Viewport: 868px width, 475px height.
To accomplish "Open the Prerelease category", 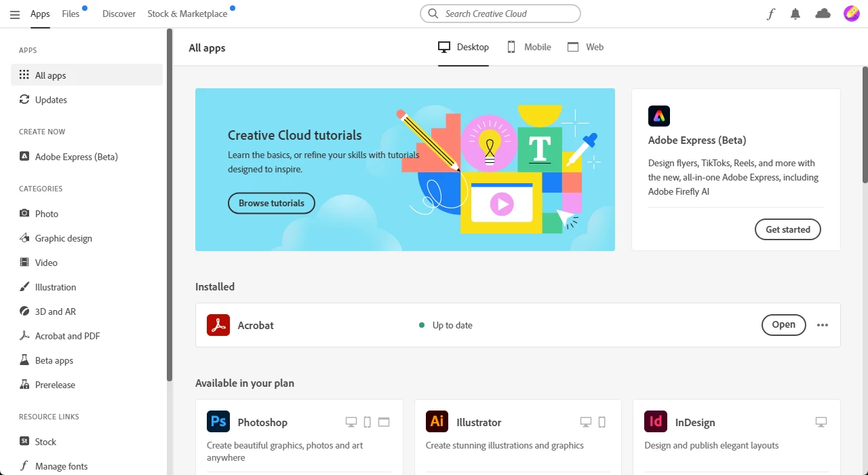I will 87,385.
